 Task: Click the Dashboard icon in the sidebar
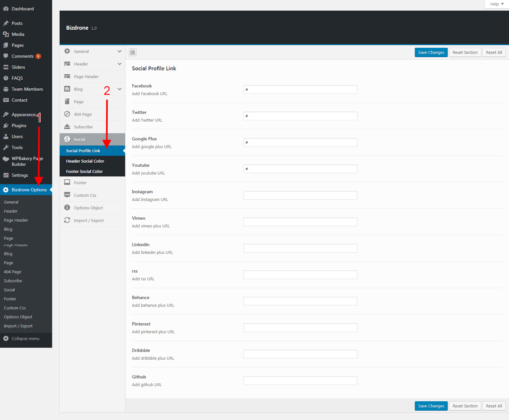[x=6, y=9]
